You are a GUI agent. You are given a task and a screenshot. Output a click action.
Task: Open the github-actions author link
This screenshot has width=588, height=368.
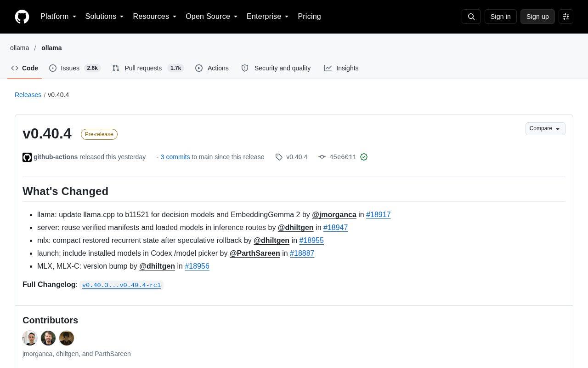tap(56, 157)
